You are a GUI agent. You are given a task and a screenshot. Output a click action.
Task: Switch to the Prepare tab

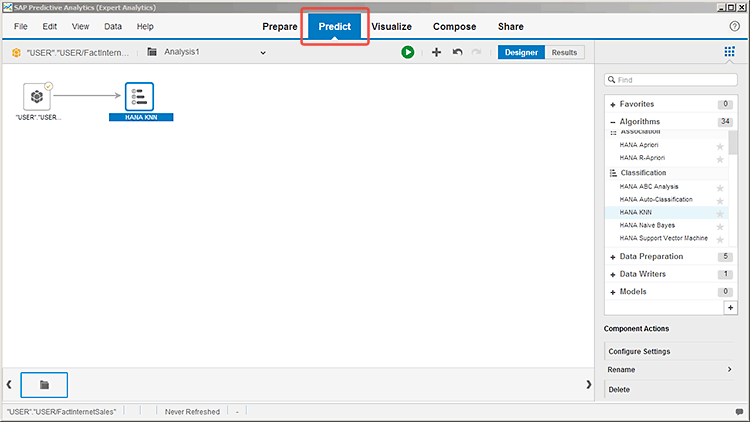click(x=280, y=27)
